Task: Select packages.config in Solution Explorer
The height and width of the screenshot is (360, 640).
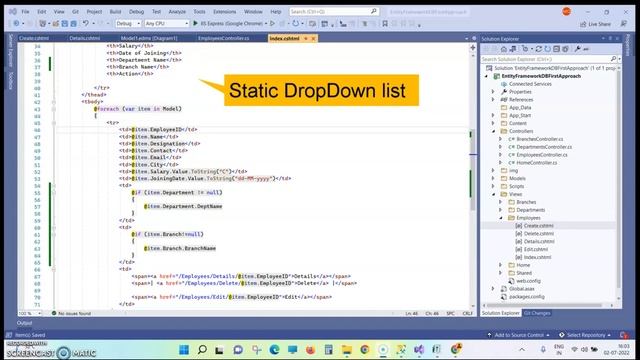Action: [527, 297]
